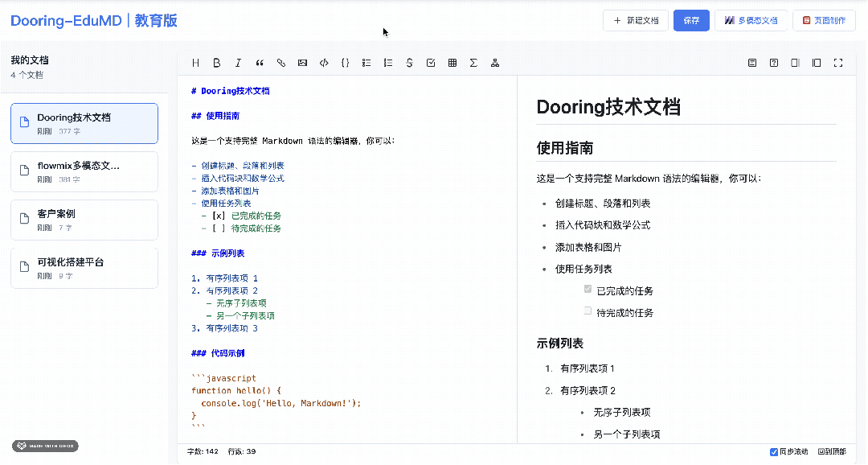This screenshot has height=465, width=868.
Task: Apply strikethrough formatting
Action: [x=410, y=64]
